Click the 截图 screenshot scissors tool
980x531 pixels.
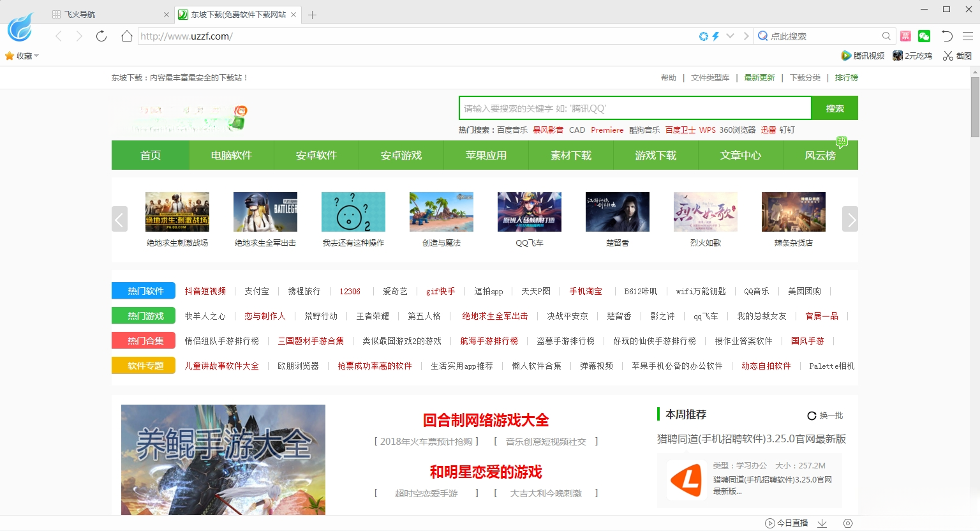(957, 56)
